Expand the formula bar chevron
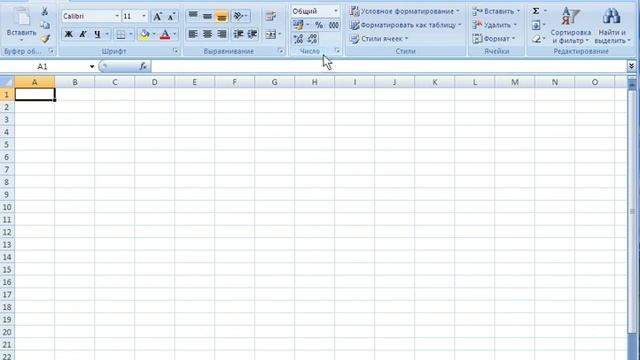The width and height of the screenshot is (640, 360). pyautogui.click(x=631, y=66)
